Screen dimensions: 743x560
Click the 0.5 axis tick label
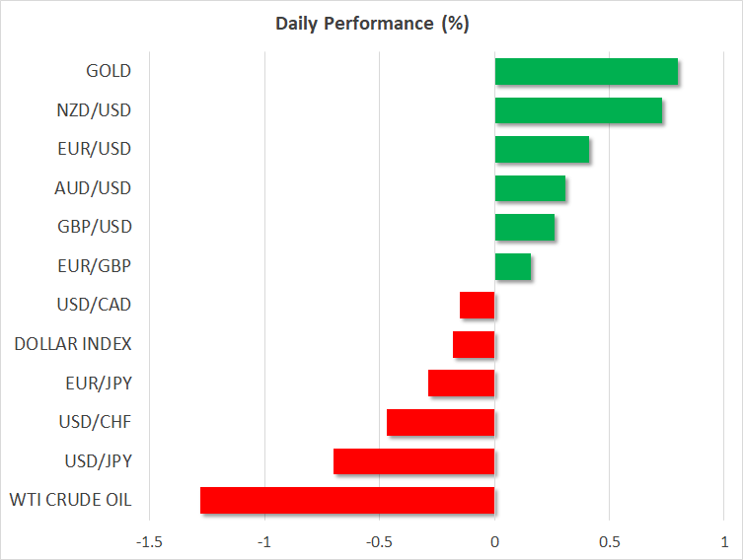point(609,541)
